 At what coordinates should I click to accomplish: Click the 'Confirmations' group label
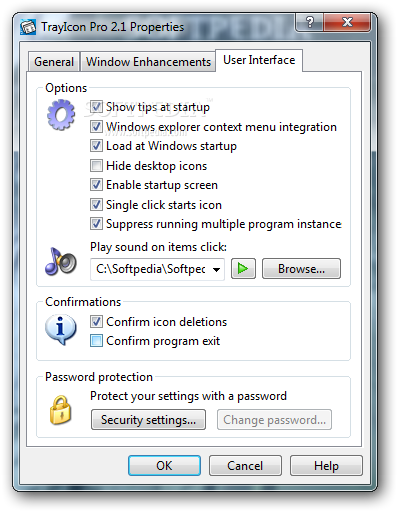pyautogui.click(x=83, y=302)
